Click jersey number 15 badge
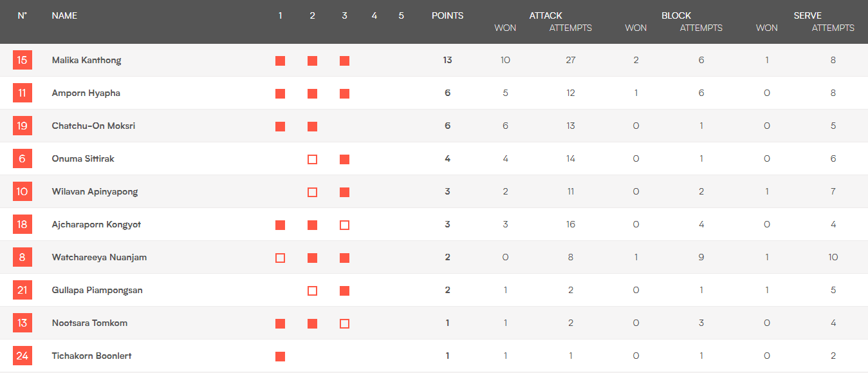 [23, 61]
